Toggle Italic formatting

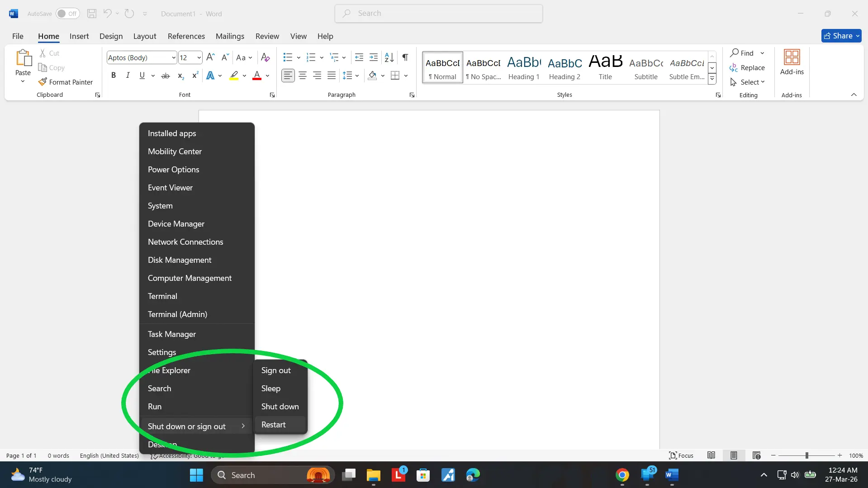tap(128, 76)
